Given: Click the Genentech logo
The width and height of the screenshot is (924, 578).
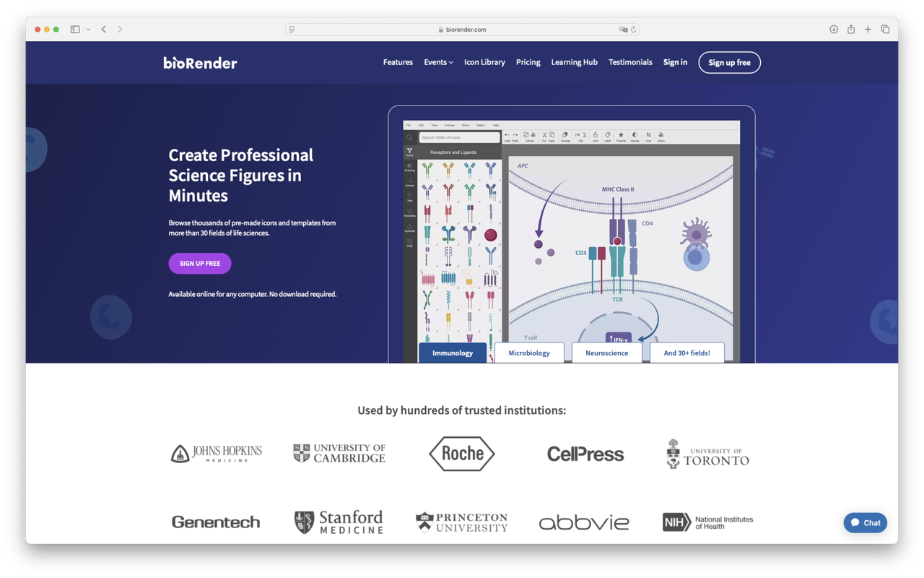Looking at the screenshot, I should [216, 522].
